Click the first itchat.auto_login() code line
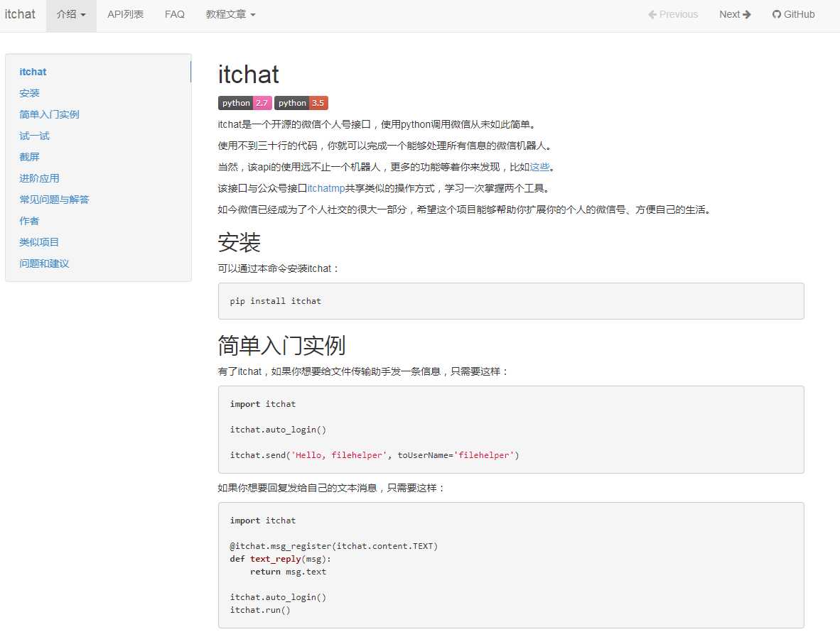840x632 pixels. coord(278,430)
